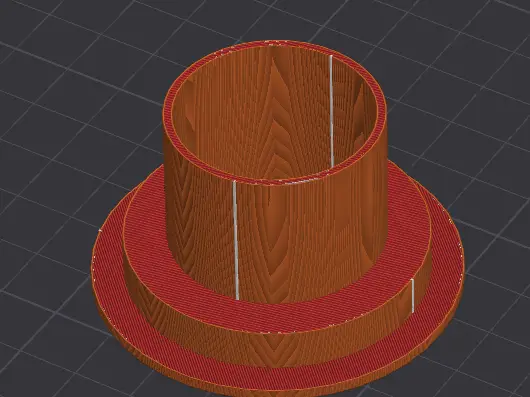Image resolution: width=530 pixels, height=397 pixels.
Task: Click the white seam line inside the hollow cylinder
Action: [332, 111]
